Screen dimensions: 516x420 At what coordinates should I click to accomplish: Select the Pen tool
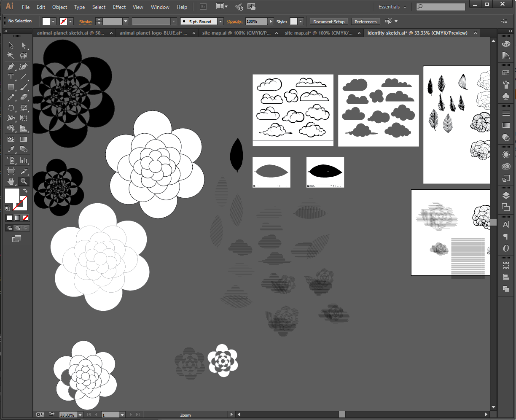(x=11, y=67)
